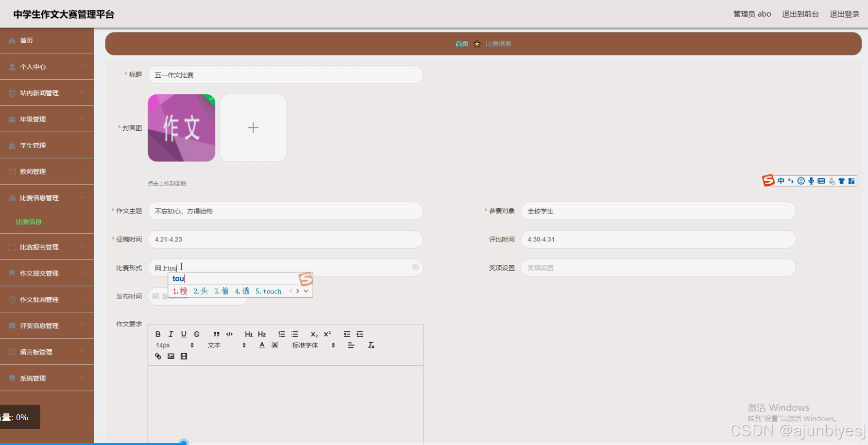
Task: Open the Sogou soft keyboard
Action: [821, 181]
